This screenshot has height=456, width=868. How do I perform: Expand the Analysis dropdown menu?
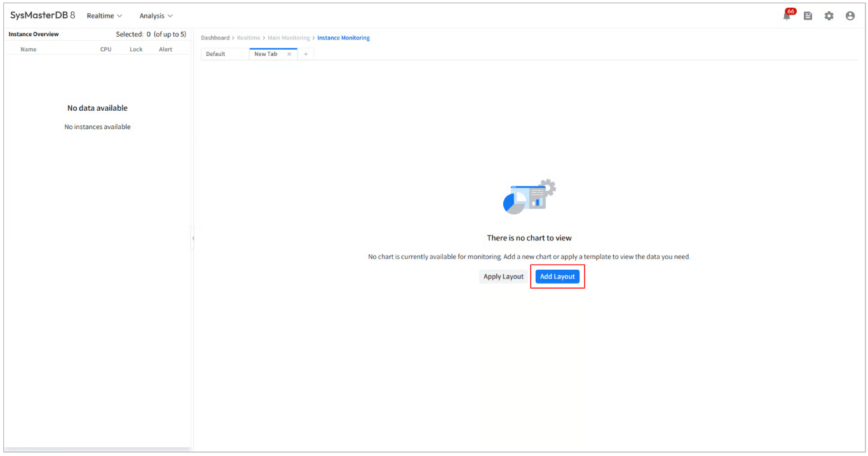pos(156,16)
